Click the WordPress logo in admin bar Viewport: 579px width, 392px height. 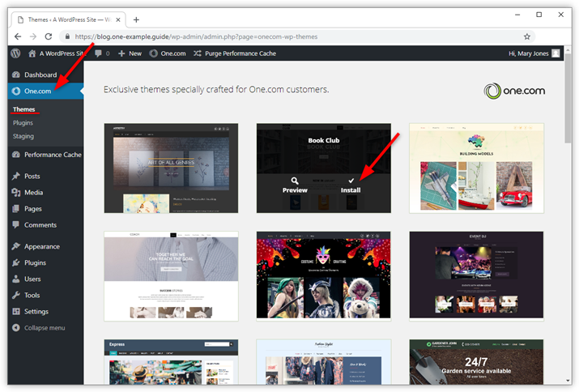coord(15,53)
